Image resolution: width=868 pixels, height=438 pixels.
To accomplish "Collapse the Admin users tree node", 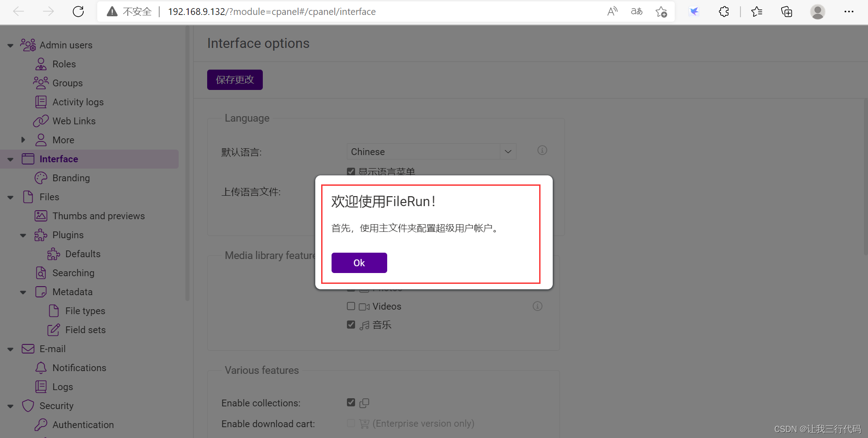I will tap(10, 45).
